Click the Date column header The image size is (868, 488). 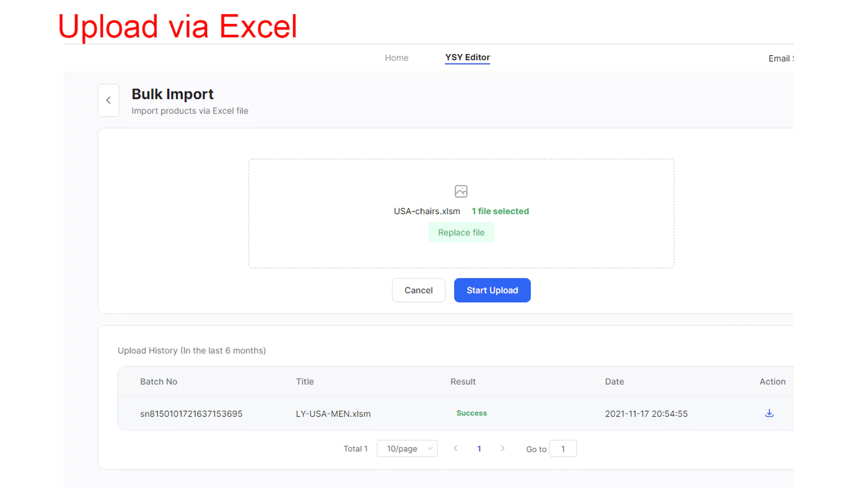614,382
